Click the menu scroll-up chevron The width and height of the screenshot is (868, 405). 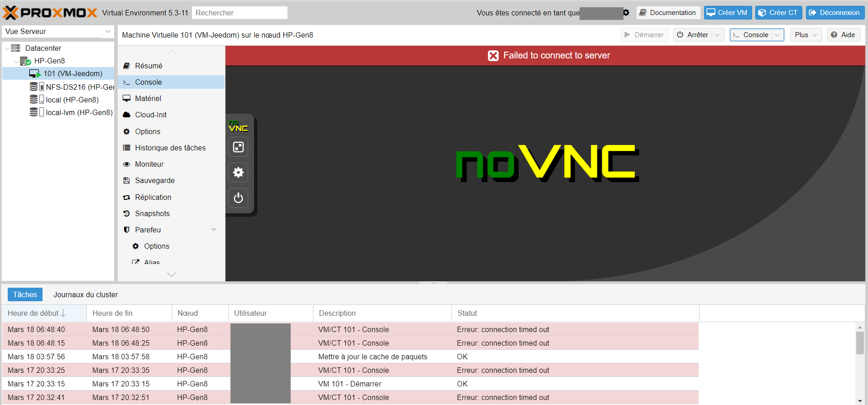coord(171,53)
